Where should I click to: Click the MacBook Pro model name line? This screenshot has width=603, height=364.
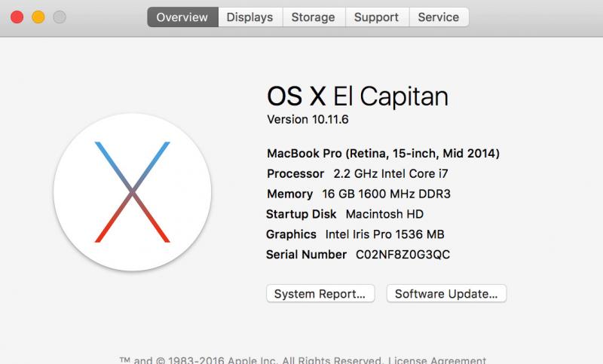(x=383, y=153)
